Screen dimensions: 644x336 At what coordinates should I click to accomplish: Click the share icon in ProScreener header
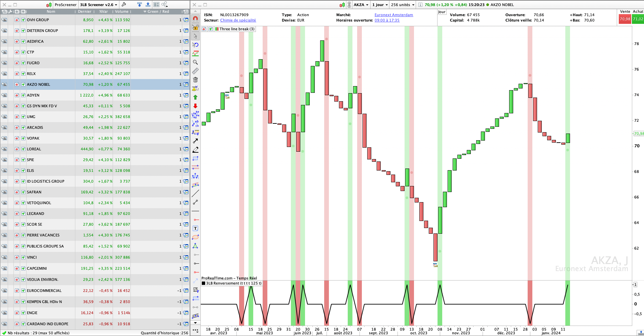pos(164,5)
